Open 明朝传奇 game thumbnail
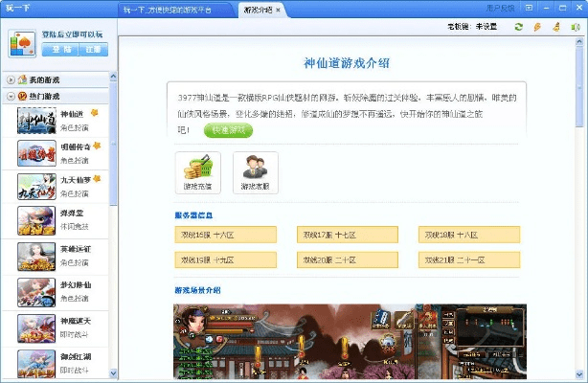 36,153
